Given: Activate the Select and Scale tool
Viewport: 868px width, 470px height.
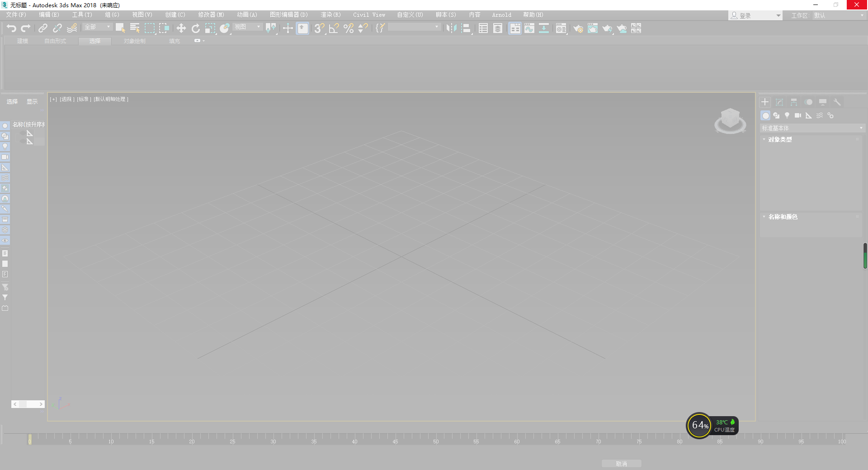Looking at the screenshot, I should click(x=210, y=28).
